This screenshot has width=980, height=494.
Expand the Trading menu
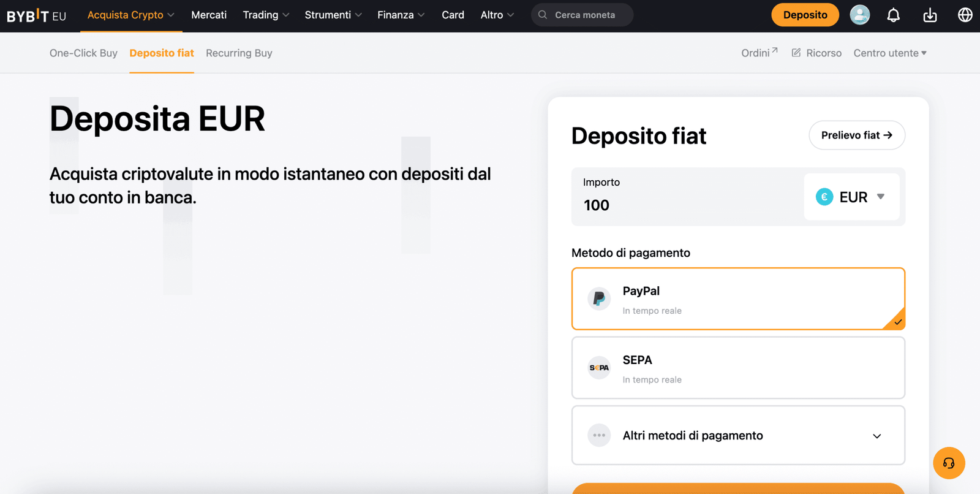pyautogui.click(x=266, y=15)
